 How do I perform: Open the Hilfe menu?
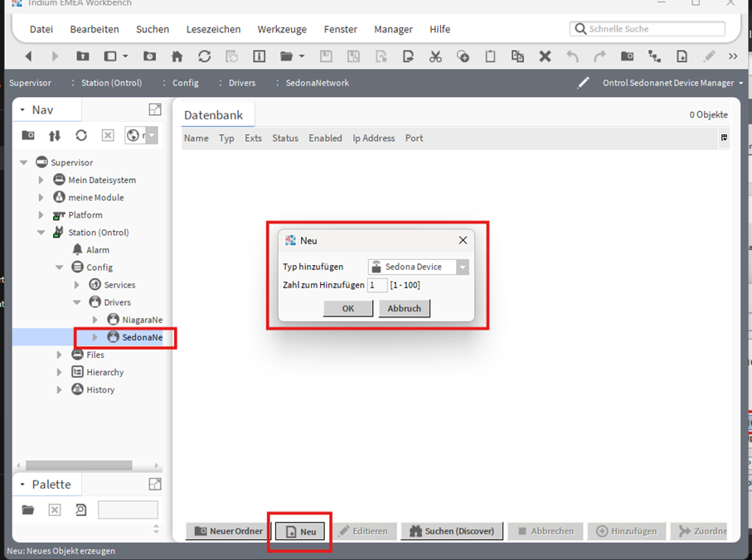point(439,29)
